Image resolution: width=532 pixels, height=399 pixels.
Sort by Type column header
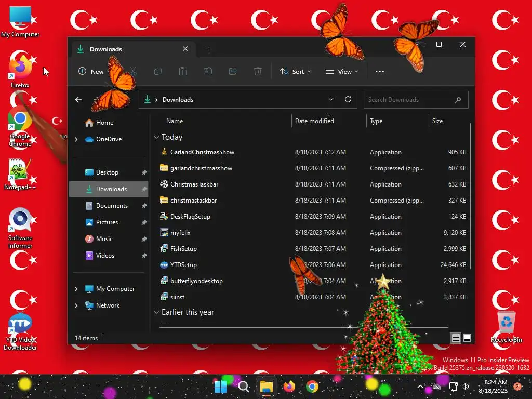376,121
